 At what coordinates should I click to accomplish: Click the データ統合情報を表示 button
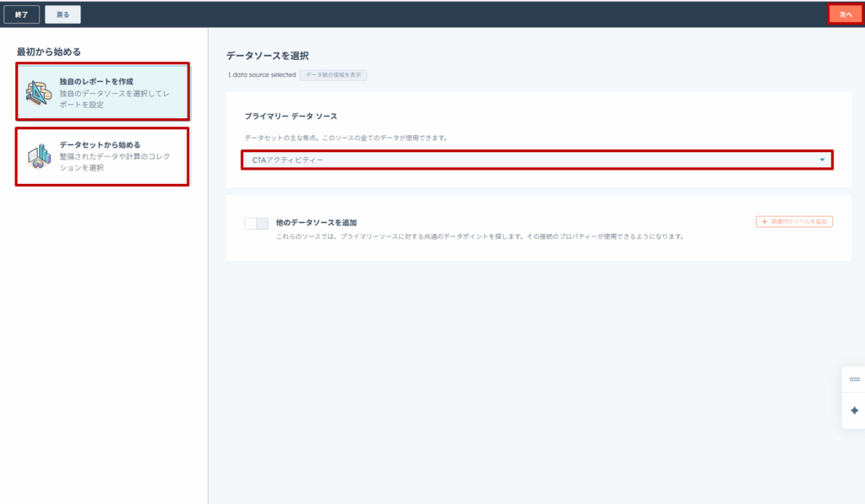point(333,75)
